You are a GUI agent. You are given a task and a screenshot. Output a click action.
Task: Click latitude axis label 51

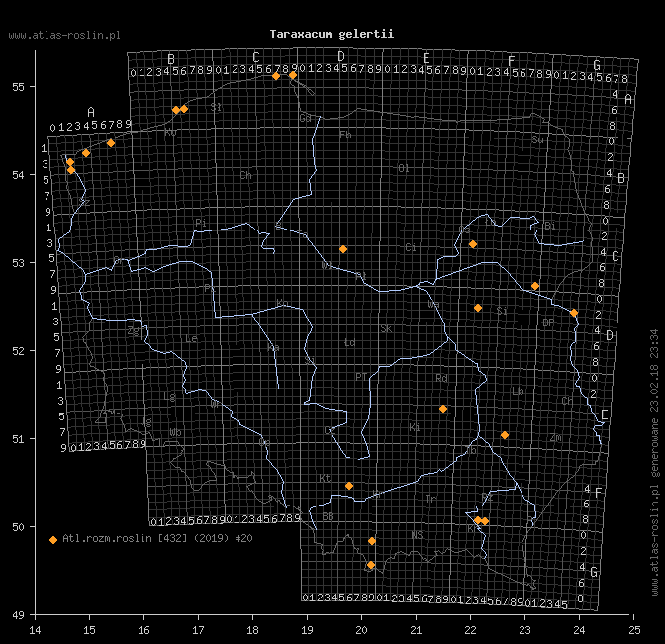point(18,439)
